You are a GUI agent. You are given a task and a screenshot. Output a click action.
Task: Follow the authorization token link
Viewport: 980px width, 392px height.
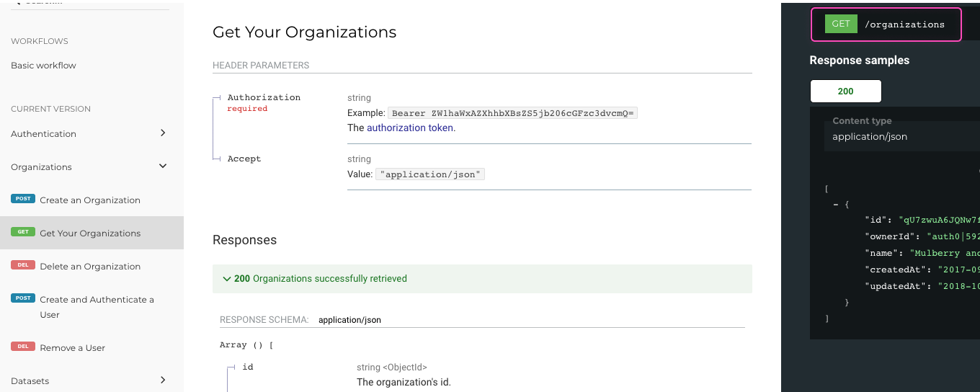409,128
